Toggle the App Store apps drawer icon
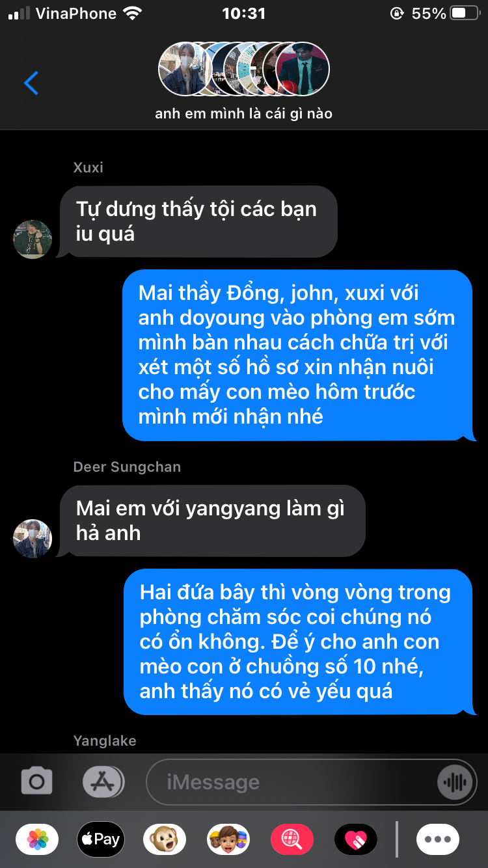The image size is (488, 868). 103,781
